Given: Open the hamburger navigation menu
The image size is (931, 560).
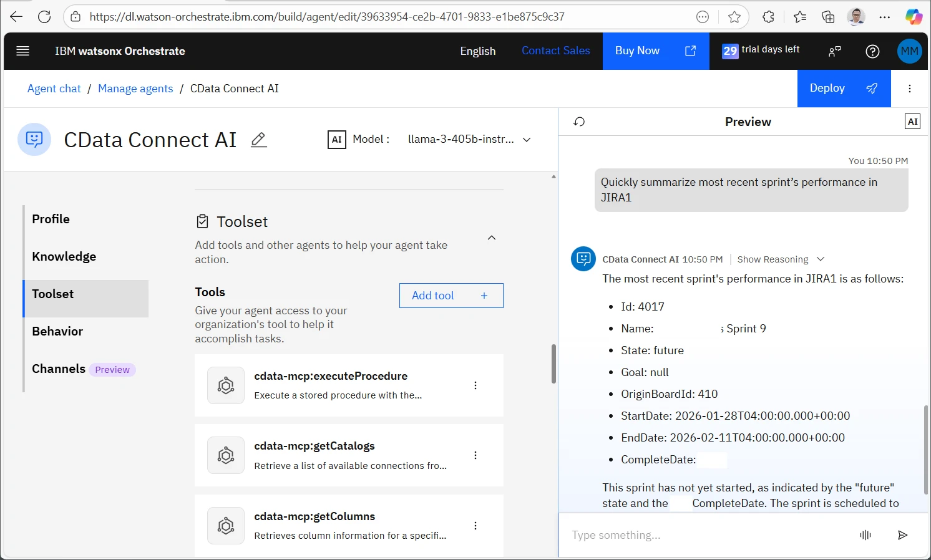Looking at the screenshot, I should click(x=23, y=51).
